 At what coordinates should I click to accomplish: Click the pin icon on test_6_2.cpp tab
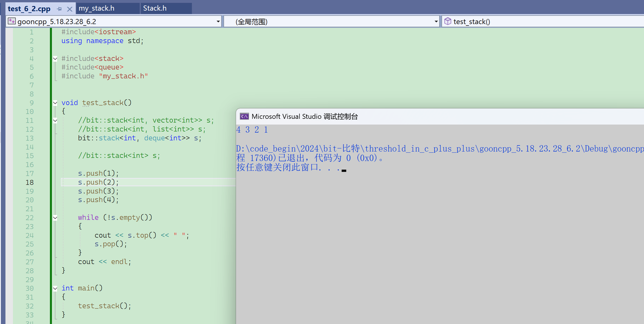[59, 9]
